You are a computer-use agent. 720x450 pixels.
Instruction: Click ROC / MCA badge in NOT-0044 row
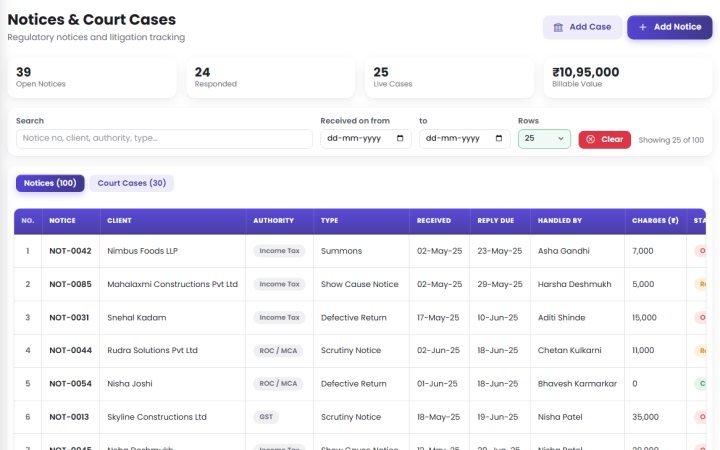click(278, 351)
